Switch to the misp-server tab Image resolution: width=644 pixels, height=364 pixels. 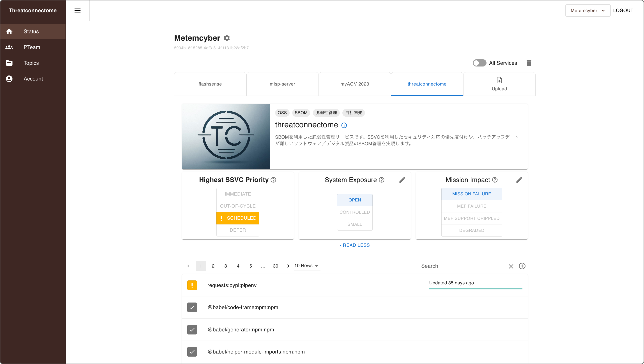pos(282,84)
